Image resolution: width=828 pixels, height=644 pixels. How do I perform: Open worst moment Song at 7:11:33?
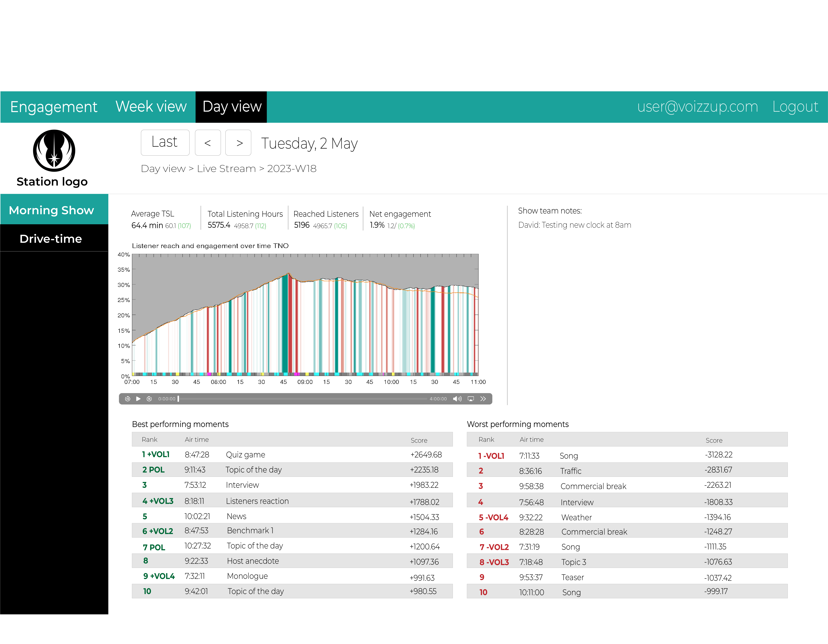click(627, 455)
